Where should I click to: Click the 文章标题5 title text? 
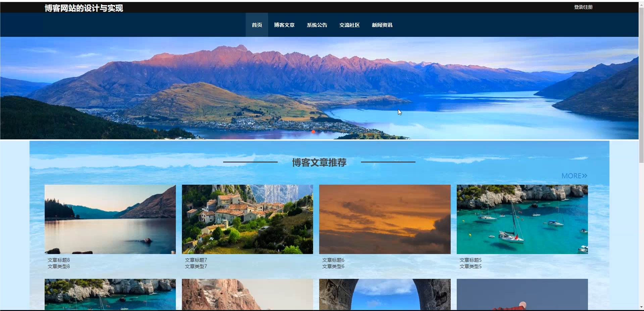[x=470, y=260]
